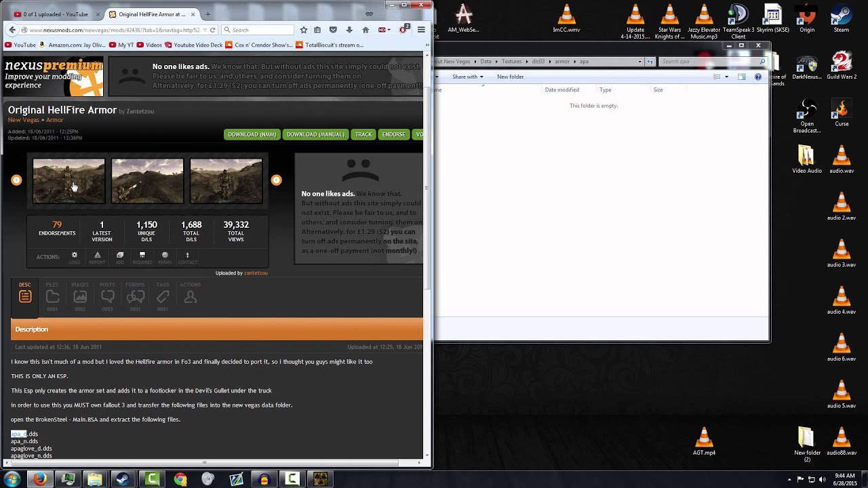Screen dimensions: 868x488
Task: Click the Search apa field in Explorer
Action: (713, 61)
